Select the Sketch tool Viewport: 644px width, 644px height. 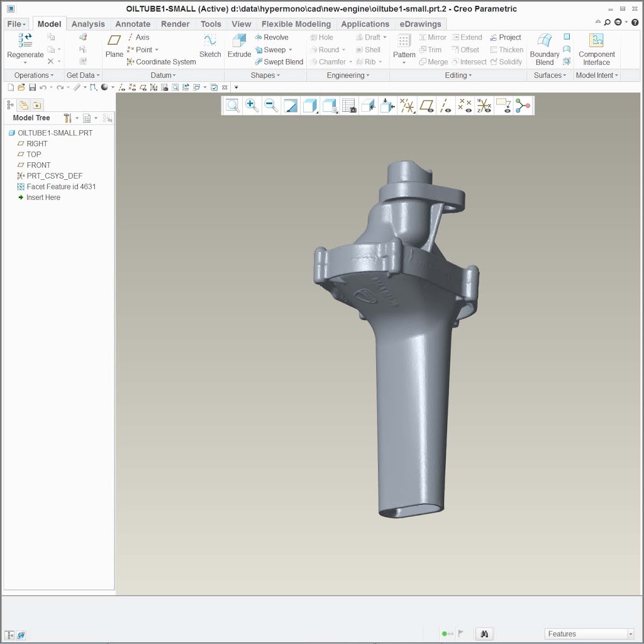pos(210,45)
